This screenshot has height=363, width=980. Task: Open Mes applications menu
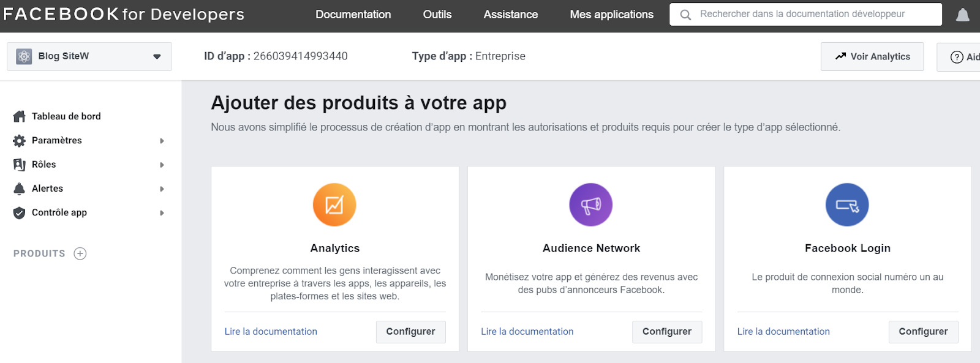612,15
